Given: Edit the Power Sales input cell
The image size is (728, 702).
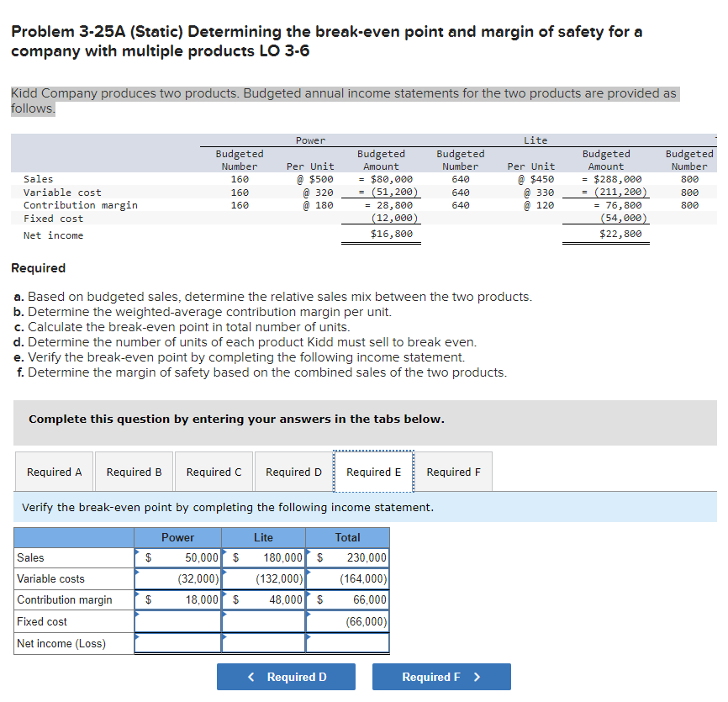Looking at the screenshot, I should (x=178, y=557).
